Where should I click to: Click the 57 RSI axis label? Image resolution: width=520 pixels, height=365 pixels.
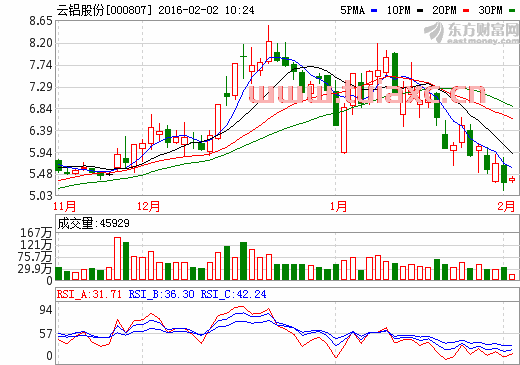coord(46,334)
